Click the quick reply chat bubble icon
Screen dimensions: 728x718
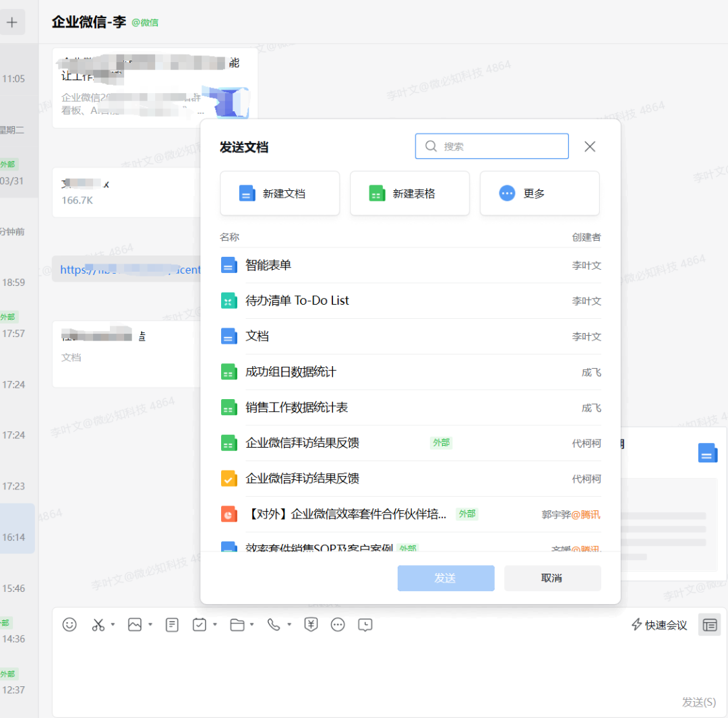(365, 625)
